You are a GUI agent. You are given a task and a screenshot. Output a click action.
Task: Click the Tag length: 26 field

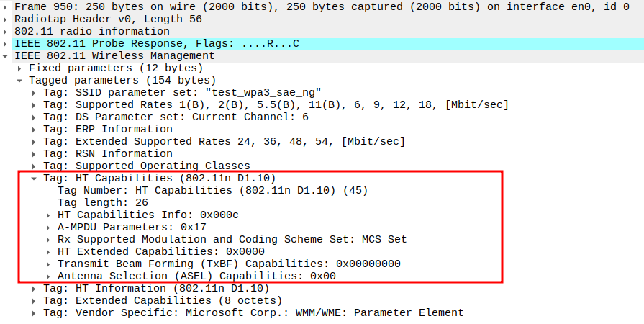click(x=102, y=202)
